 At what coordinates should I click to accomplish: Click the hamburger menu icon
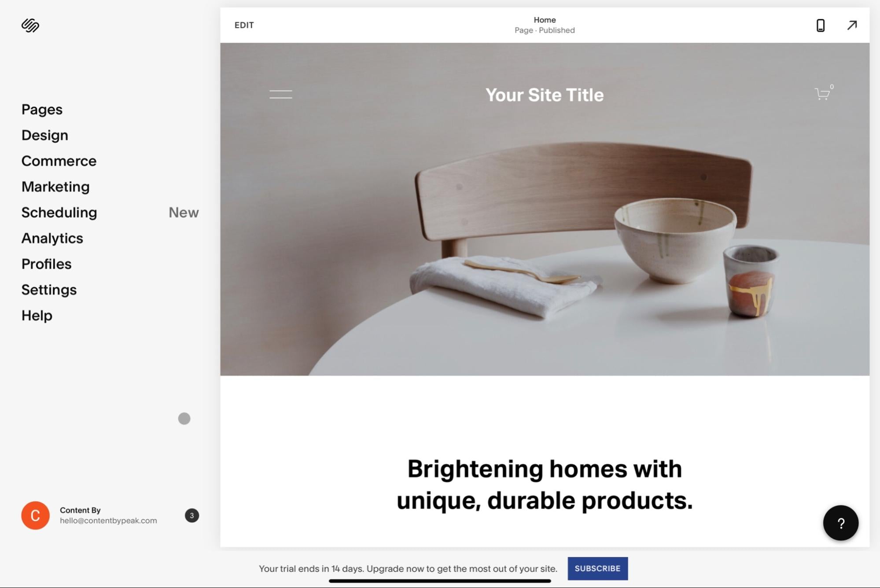pyautogui.click(x=280, y=95)
